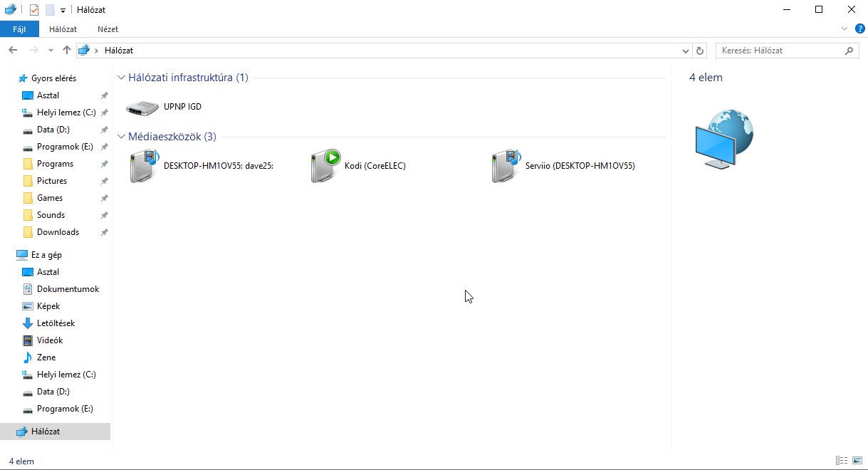Switch to details view in status bar
Screen dimensions: 868x470
842,461
